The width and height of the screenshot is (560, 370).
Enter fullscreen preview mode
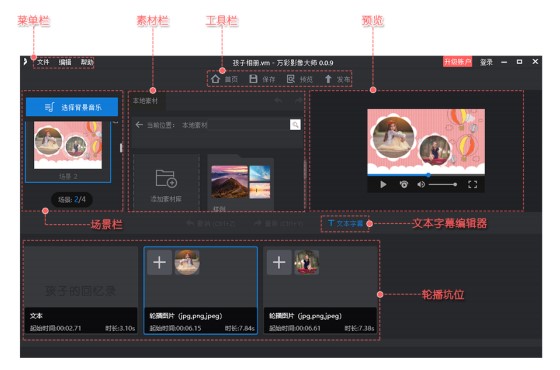click(x=472, y=184)
